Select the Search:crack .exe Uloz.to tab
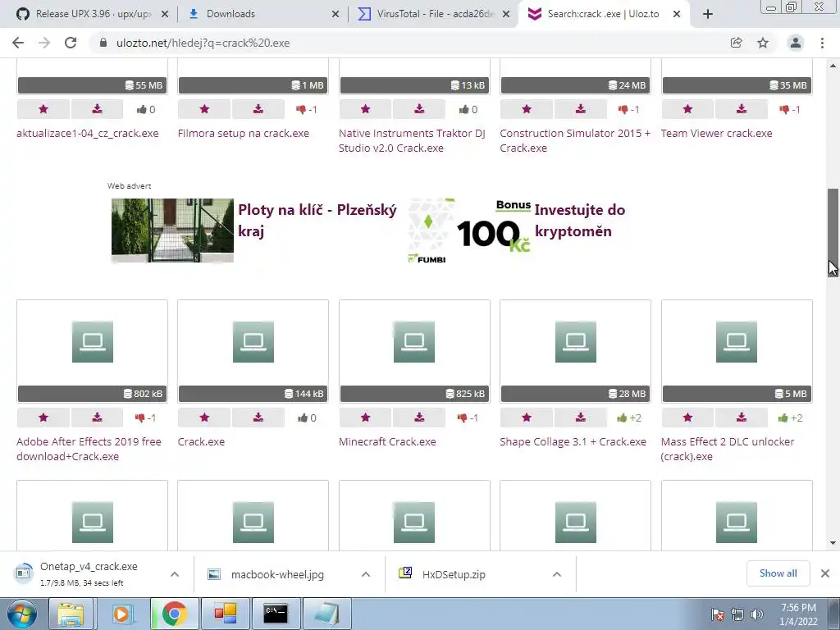Image resolution: width=840 pixels, height=630 pixels. 605,14
